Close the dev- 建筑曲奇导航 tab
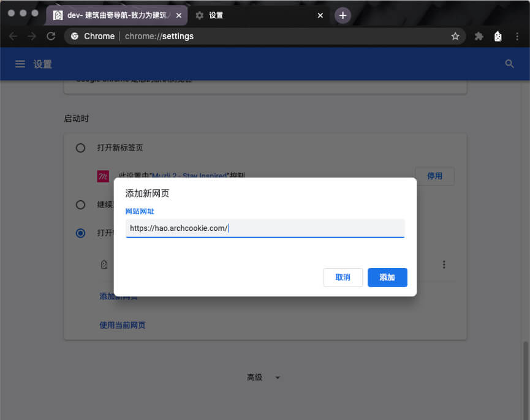 [179, 15]
